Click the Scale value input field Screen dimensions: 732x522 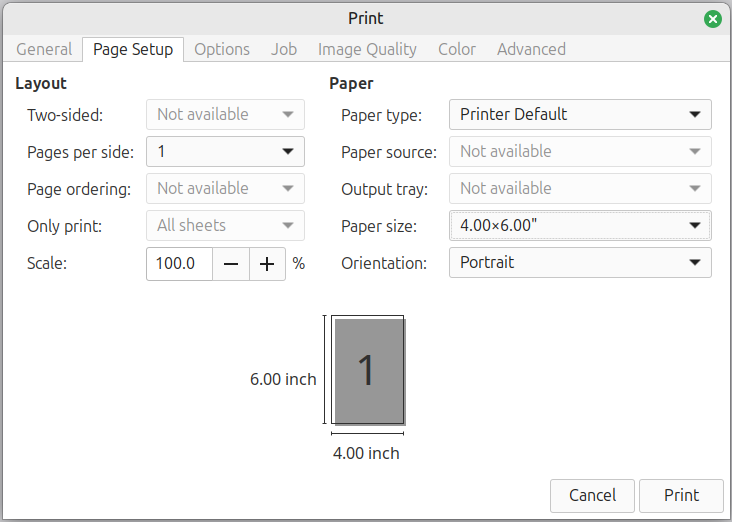coord(179,264)
